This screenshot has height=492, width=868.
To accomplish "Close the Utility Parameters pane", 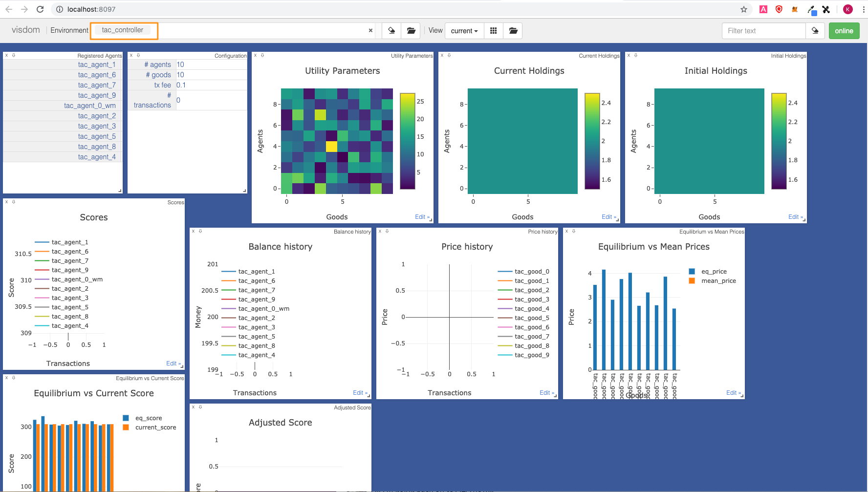I will point(255,55).
